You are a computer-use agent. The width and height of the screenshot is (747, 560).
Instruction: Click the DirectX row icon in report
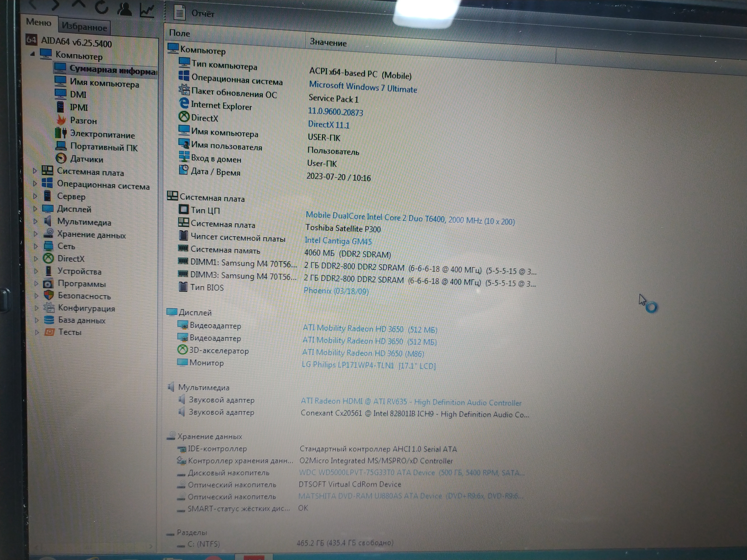click(x=184, y=116)
